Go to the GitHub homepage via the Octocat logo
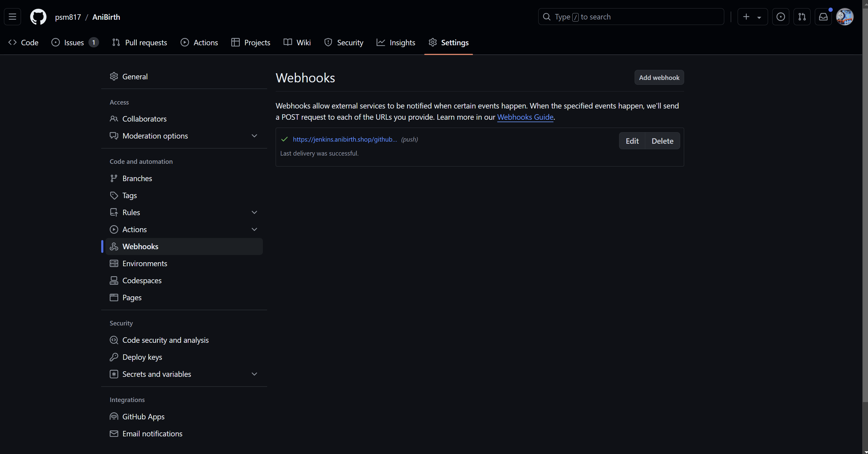Viewport: 868px width, 454px height. tap(38, 17)
